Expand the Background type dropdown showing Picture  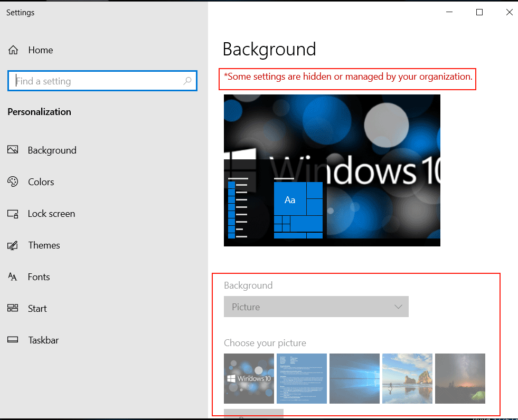click(x=316, y=307)
